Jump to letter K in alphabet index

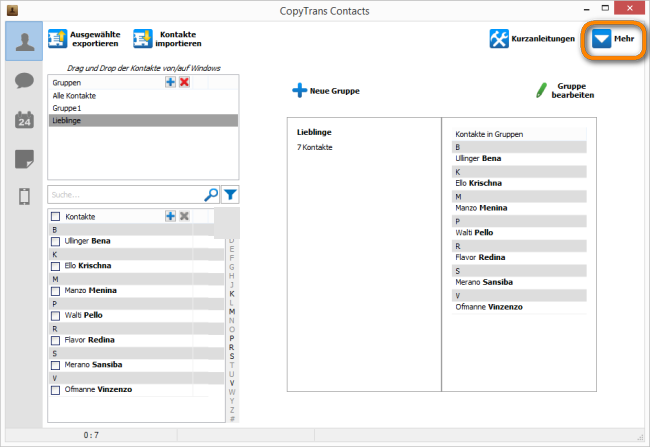(232, 294)
